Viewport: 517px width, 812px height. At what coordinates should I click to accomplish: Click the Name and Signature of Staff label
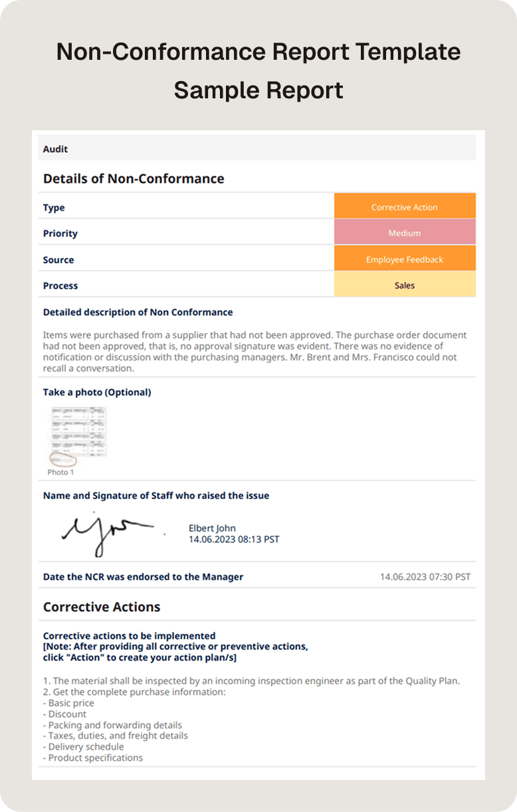tap(156, 496)
